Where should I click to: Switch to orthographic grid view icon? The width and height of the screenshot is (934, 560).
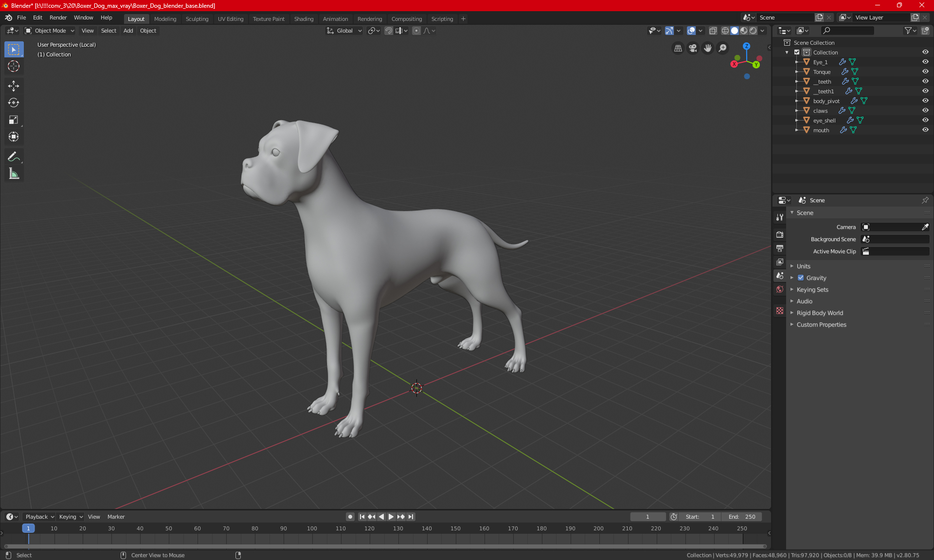click(678, 48)
